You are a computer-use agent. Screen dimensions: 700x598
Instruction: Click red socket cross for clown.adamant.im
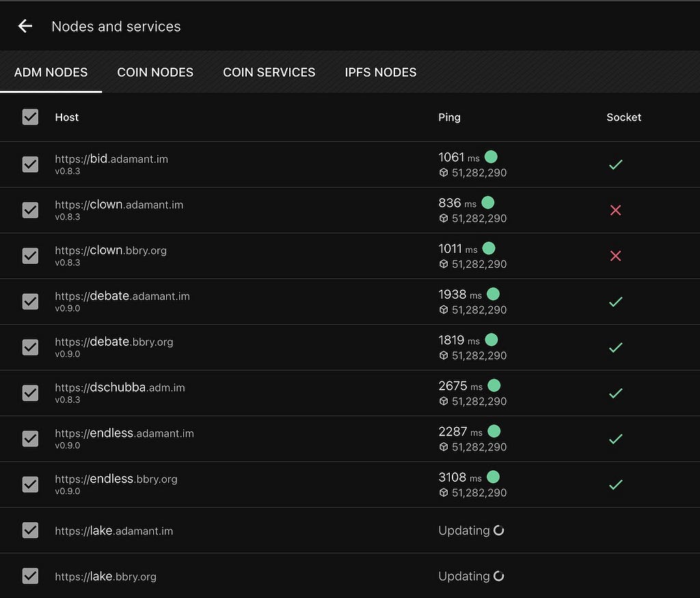615,210
